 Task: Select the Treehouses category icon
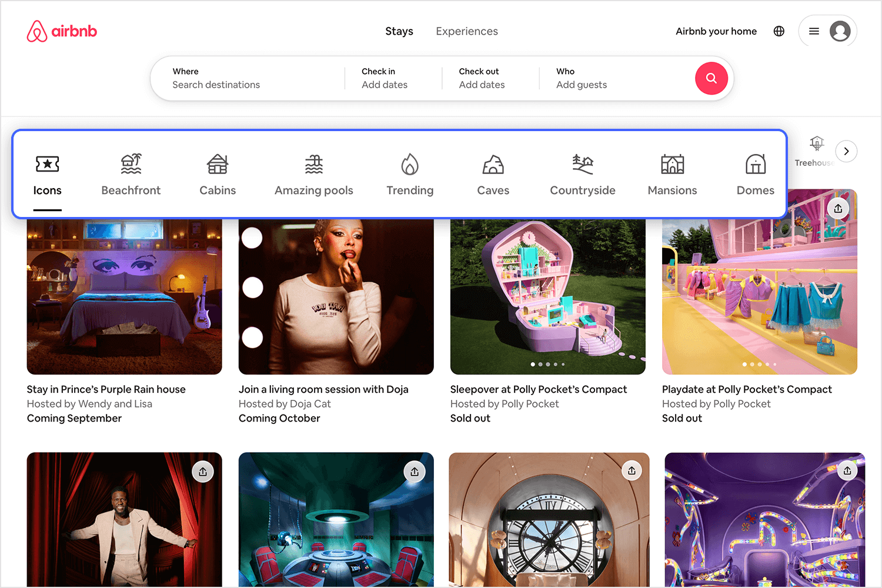point(817,143)
